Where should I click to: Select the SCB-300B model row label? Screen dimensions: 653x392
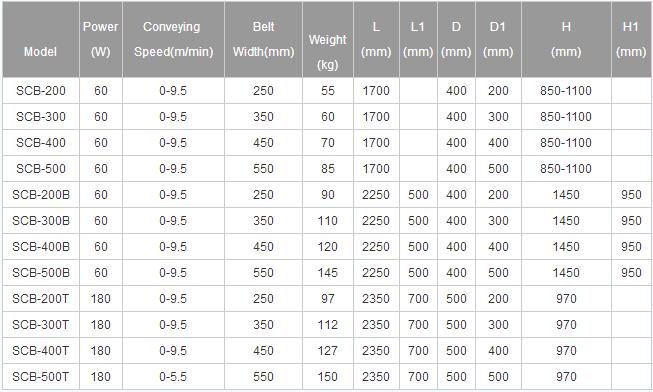tap(41, 221)
